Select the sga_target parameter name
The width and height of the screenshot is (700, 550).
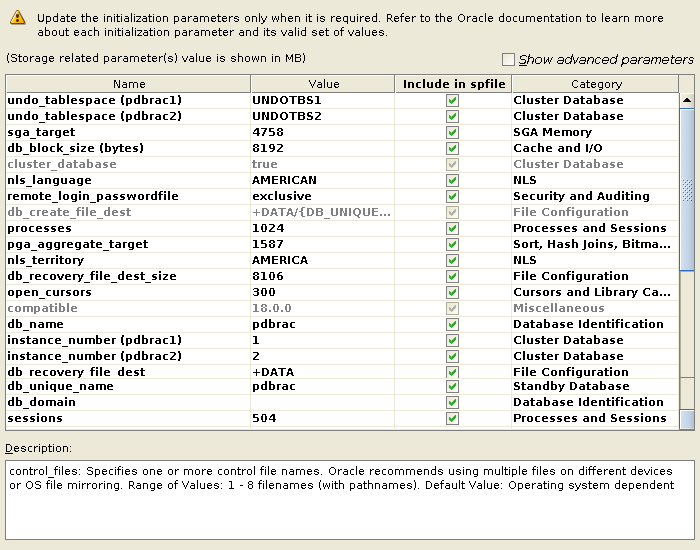coord(41,133)
